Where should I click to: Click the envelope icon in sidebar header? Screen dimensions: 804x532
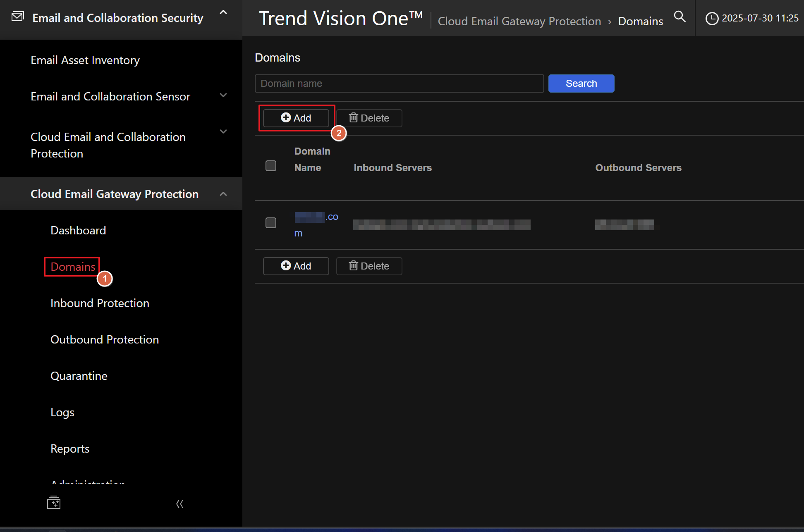coord(18,17)
